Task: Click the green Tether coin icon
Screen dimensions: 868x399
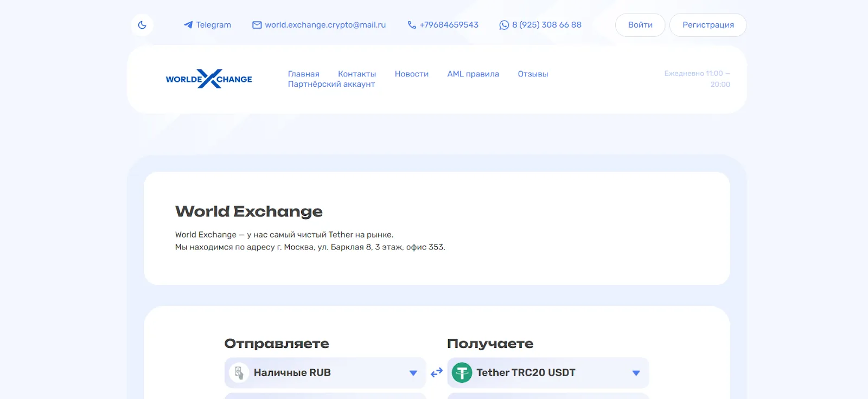Action: [x=462, y=372]
